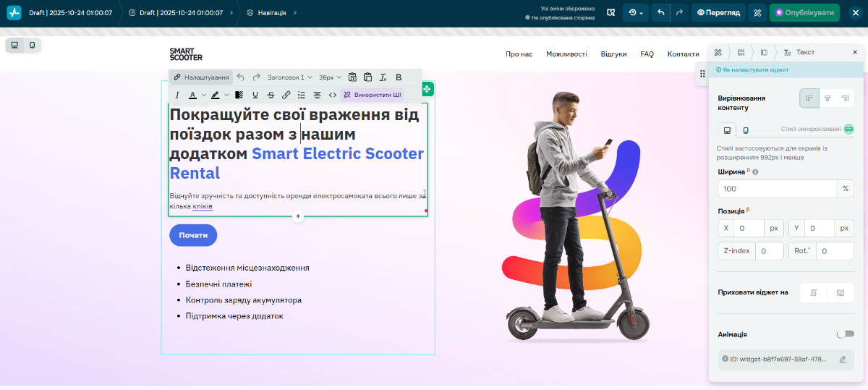
Task: Open the version history dropdown
Action: 636,12
